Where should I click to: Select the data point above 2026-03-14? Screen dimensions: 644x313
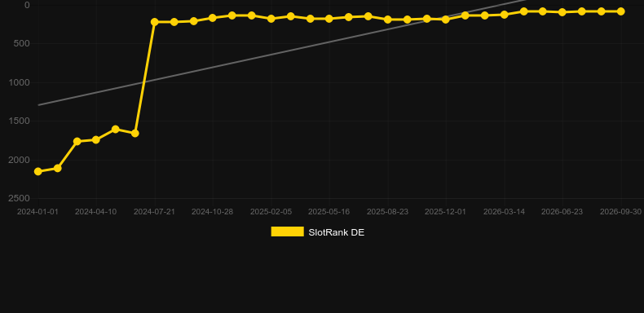point(505,15)
